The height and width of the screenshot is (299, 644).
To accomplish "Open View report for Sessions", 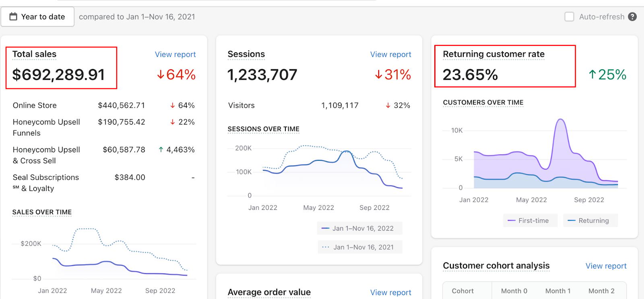I will (390, 54).
